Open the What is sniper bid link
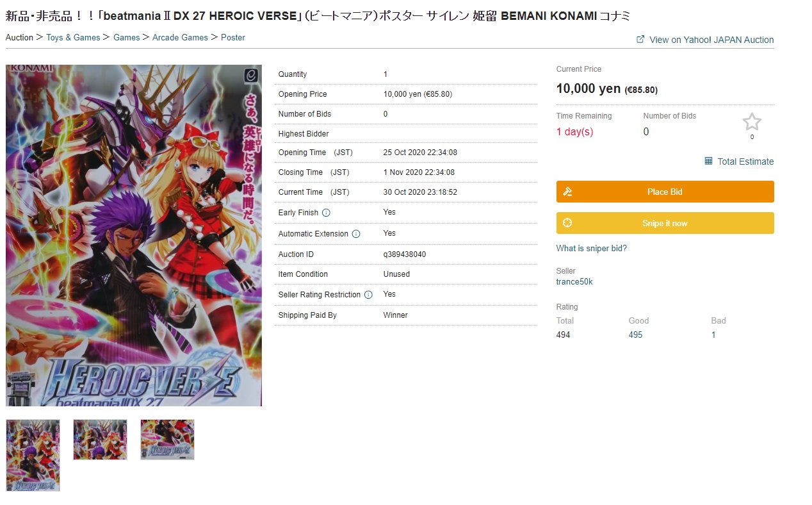 click(x=592, y=248)
